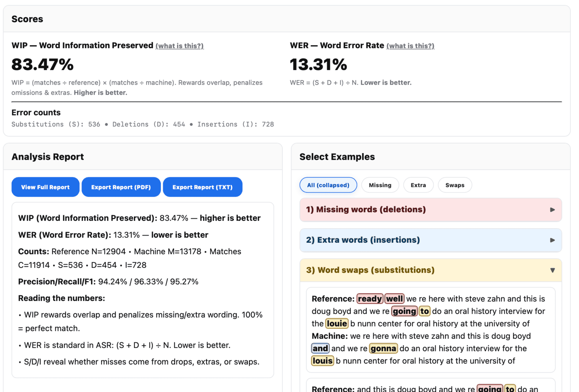Switch to the Missing filter tab
579x392 pixels.
tap(380, 185)
